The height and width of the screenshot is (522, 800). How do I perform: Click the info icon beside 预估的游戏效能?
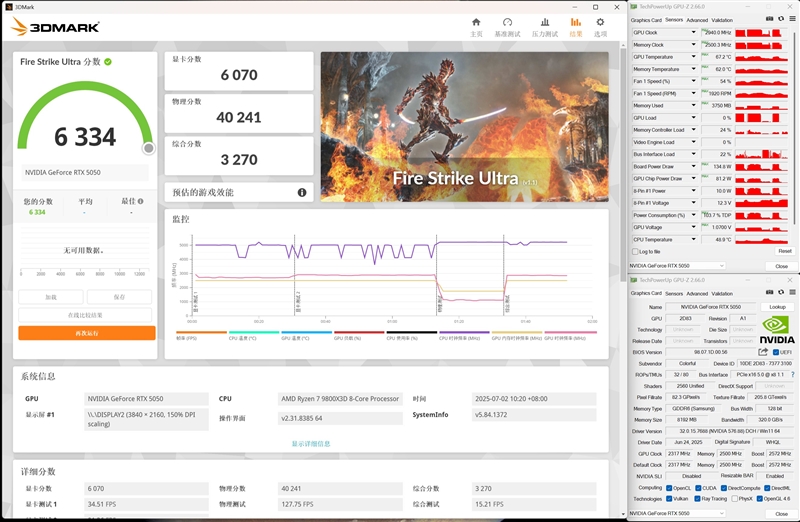[x=302, y=192]
